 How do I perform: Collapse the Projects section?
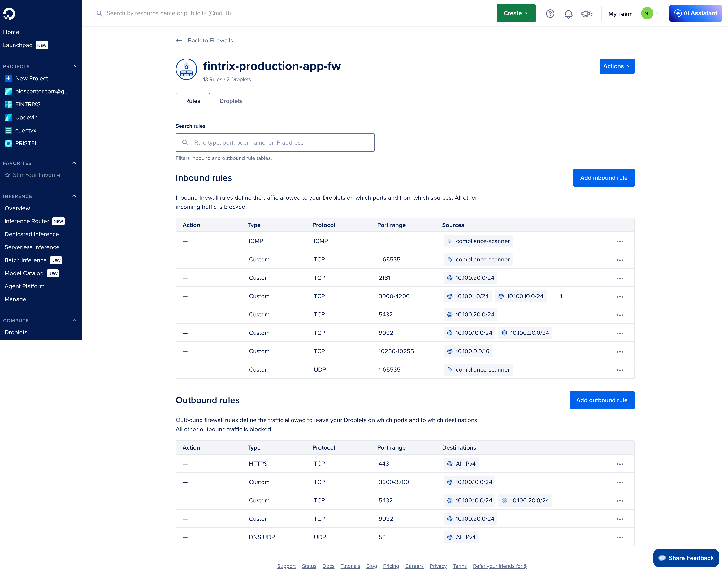pos(74,66)
